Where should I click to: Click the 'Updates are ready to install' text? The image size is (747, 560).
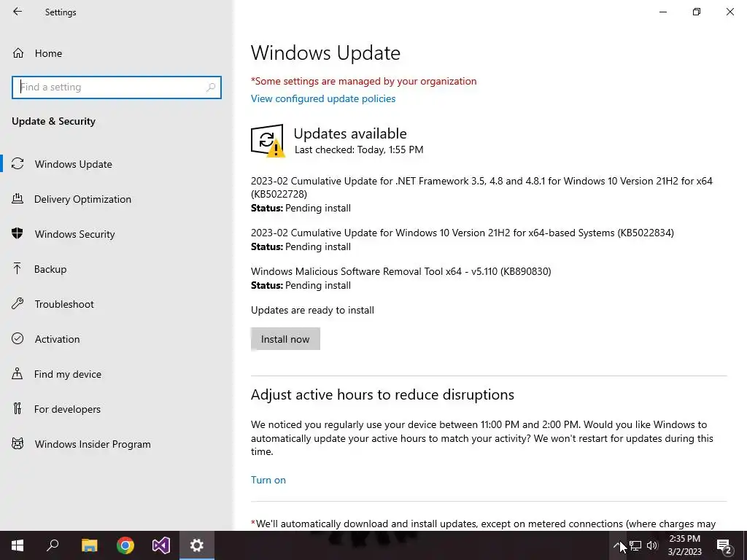[312, 310]
